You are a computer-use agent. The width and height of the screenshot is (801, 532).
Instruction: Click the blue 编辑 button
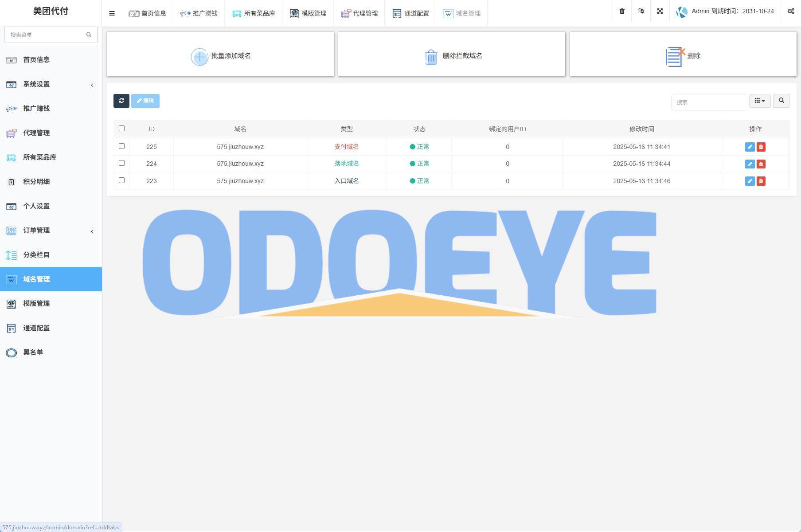[x=145, y=101]
